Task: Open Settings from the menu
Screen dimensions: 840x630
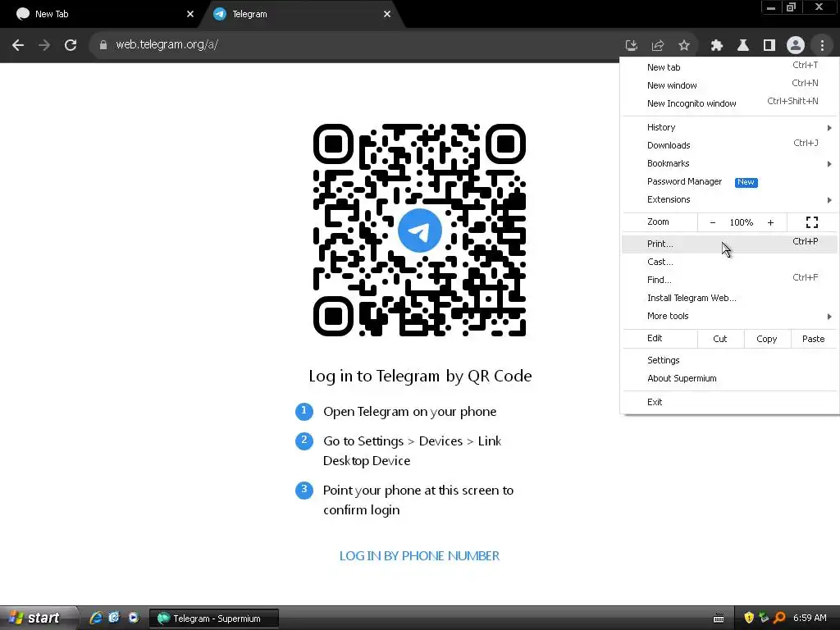Action: click(729, 360)
